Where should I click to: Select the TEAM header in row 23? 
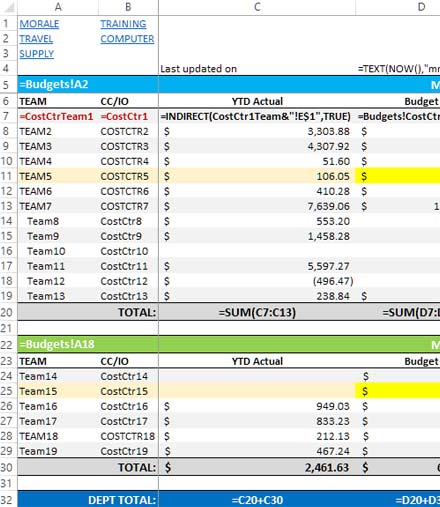coord(58,361)
